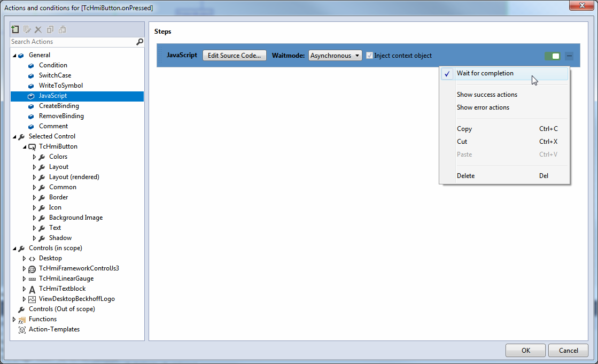Click the globe icon beside TcHmiFrameworkControlJs3
598x364 pixels.
[32, 269]
